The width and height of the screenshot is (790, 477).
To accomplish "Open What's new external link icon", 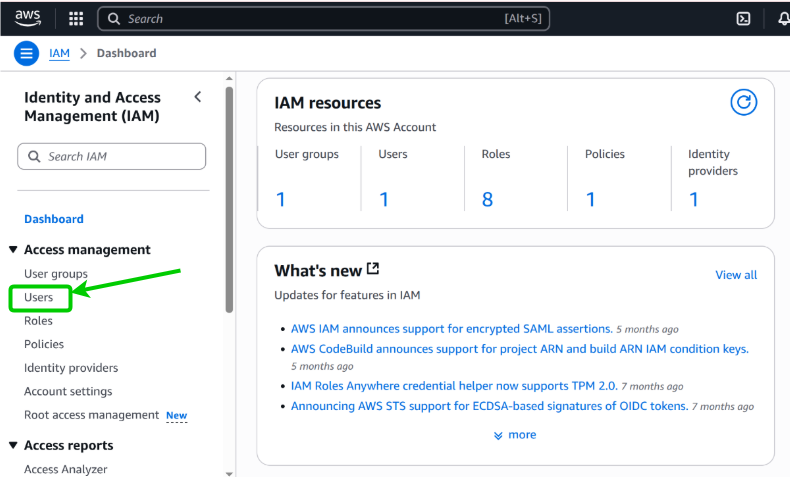I will (373, 269).
